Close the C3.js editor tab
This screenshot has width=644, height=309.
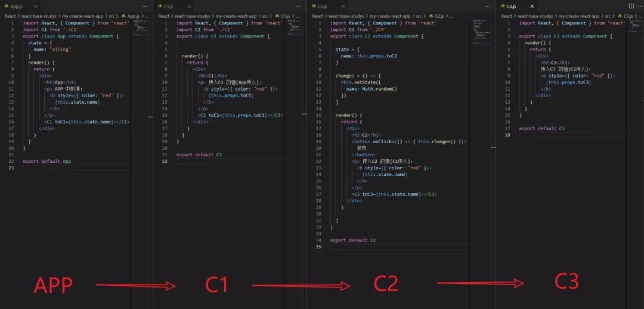point(532,7)
